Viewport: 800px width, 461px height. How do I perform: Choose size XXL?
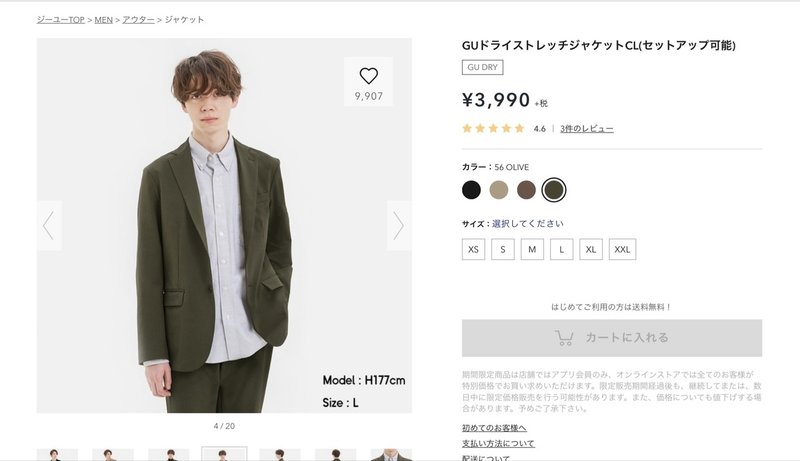[x=622, y=249]
